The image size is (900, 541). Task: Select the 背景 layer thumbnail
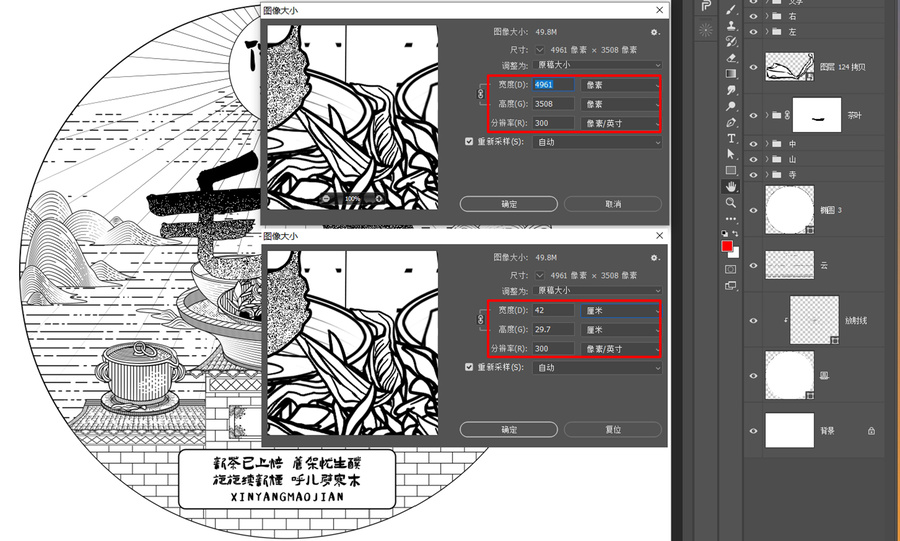coord(789,430)
